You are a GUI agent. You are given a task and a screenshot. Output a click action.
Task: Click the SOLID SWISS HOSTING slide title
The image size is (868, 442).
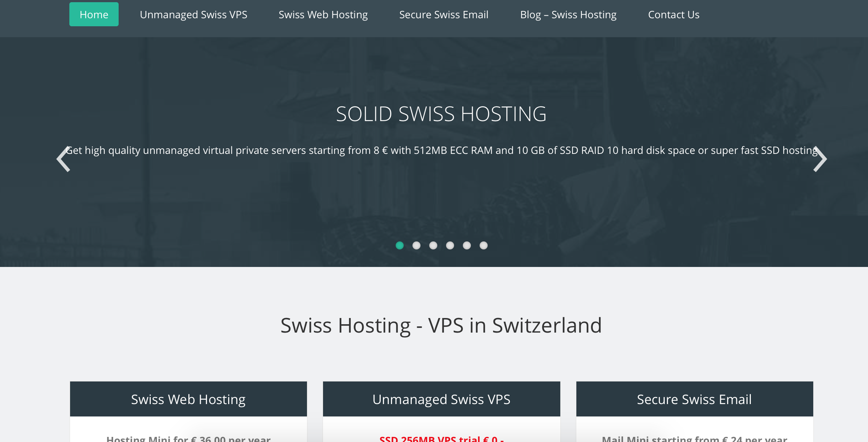pyautogui.click(x=441, y=114)
